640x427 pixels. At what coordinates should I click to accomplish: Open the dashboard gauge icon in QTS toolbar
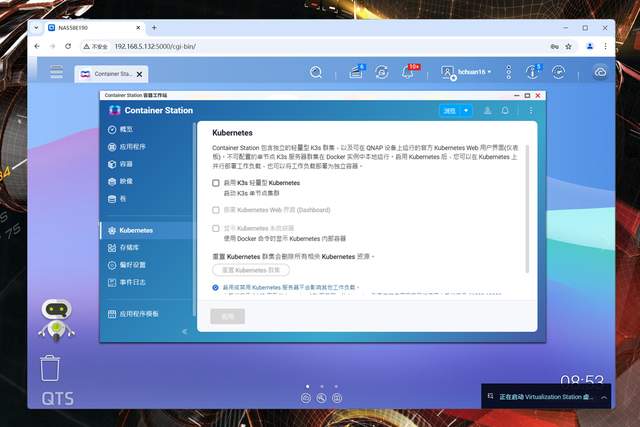click(x=558, y=72)
